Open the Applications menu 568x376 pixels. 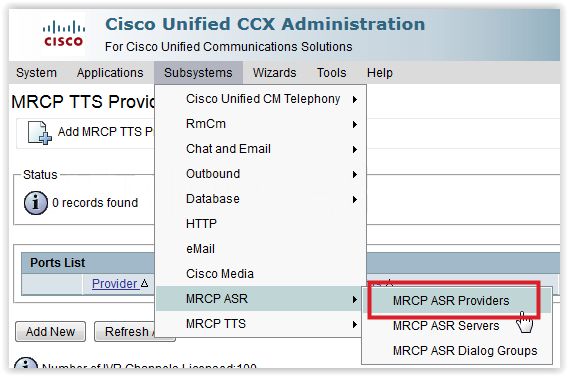pos(110,73)
